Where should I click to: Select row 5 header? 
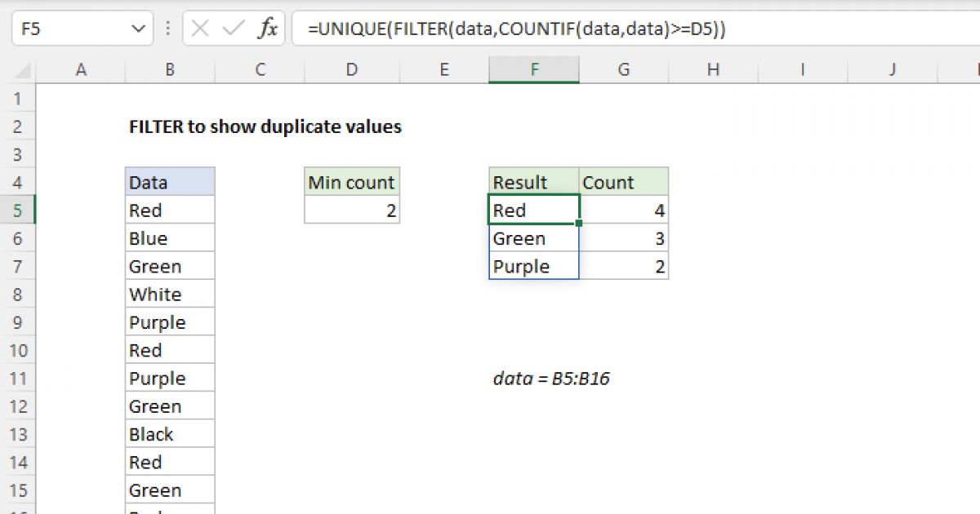click(18, 210)
